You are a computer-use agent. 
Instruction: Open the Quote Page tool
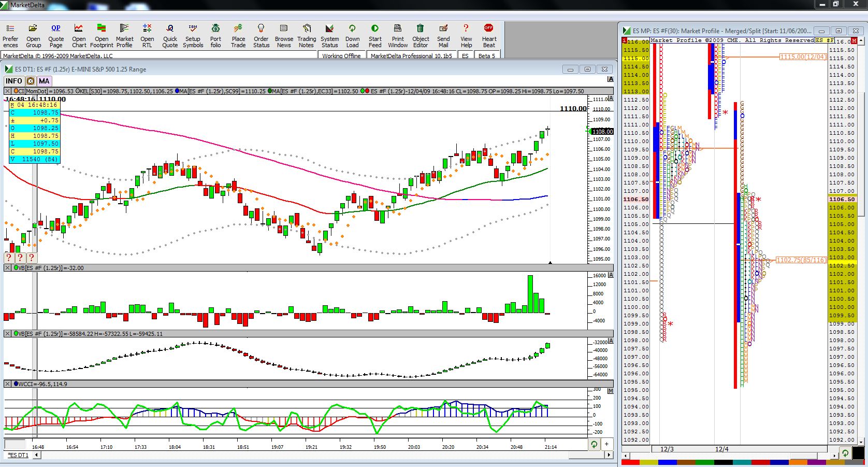click(56, 35)
